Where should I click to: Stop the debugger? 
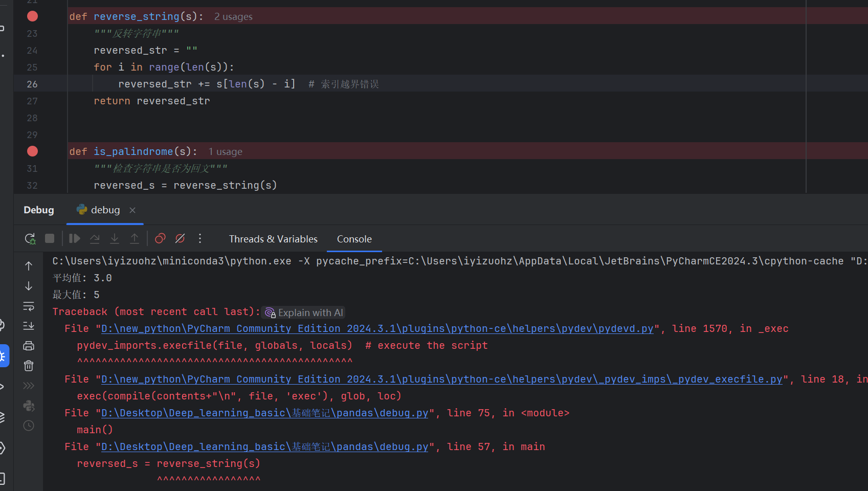tap(49, 238)
